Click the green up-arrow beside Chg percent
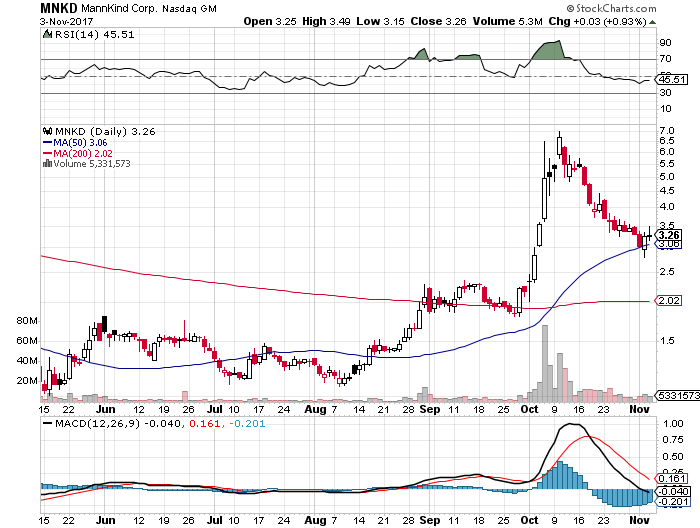 pyautogui.click(x=652, y=22)
